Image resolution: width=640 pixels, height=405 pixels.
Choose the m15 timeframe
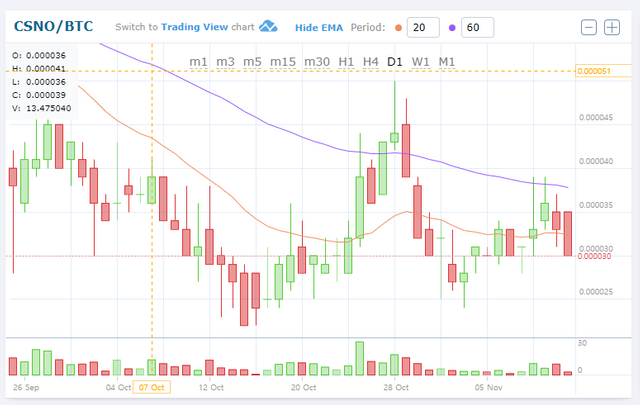(283, 62)
